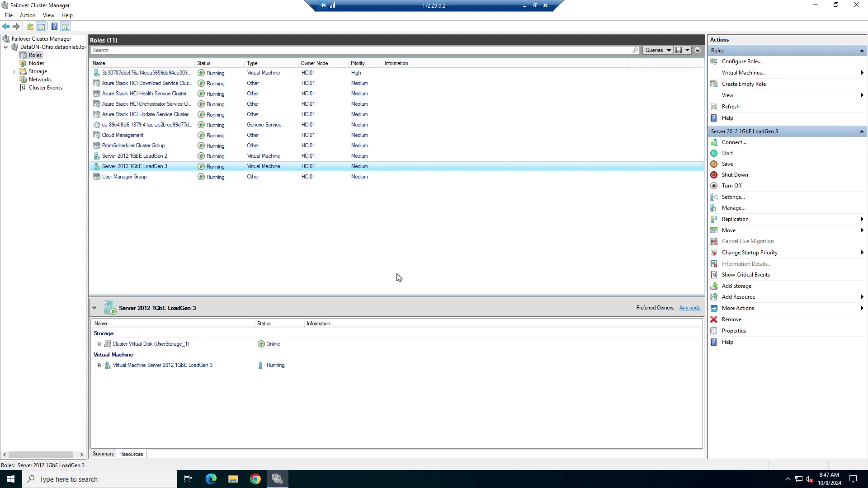Collapse the DataON-Ohio cluster tree node

point(5,47)
